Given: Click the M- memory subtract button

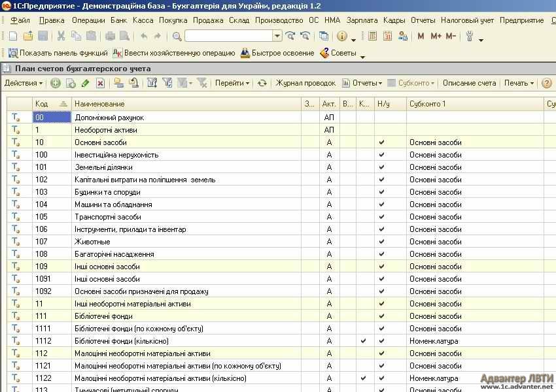Looking at the screenshot, I should coord(451,36).
